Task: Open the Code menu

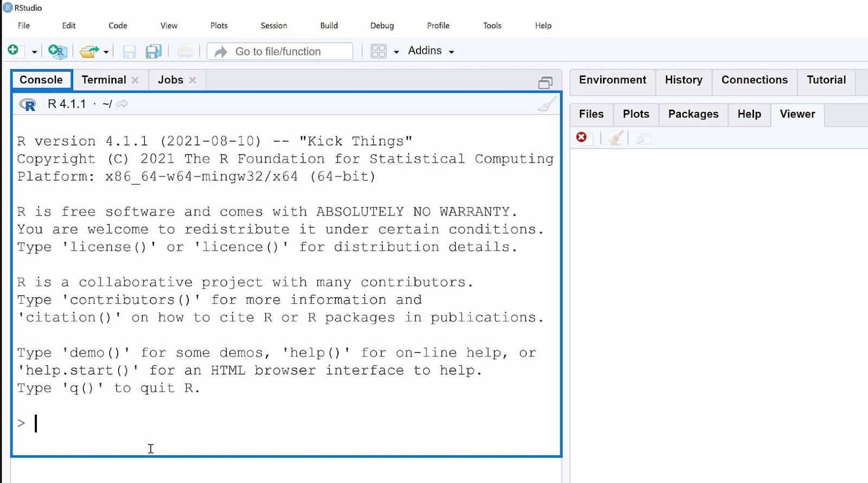Action: click(118, 26)
